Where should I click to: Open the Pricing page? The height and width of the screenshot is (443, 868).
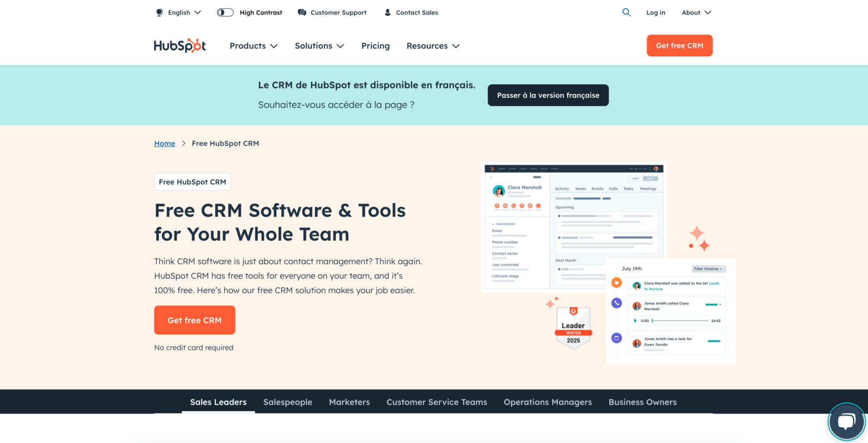tap(376, 46)
